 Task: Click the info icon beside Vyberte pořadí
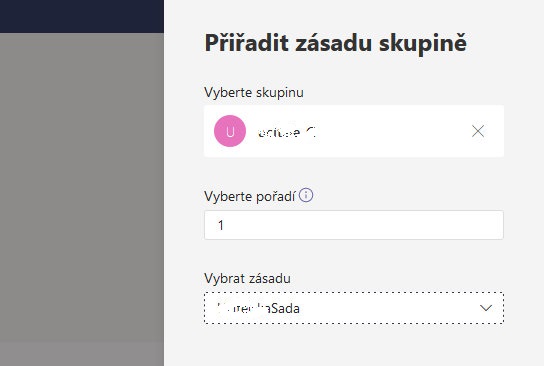tap(306, 195)
